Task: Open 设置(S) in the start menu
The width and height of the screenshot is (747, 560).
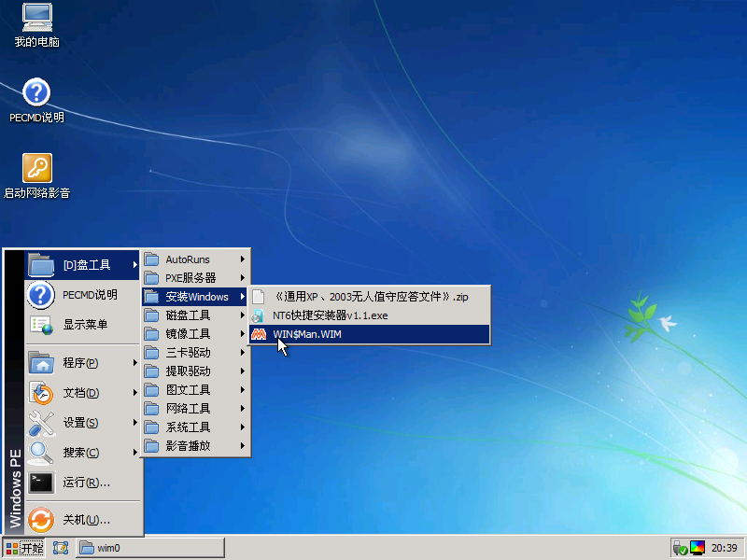Action: [x=81, y=423]
